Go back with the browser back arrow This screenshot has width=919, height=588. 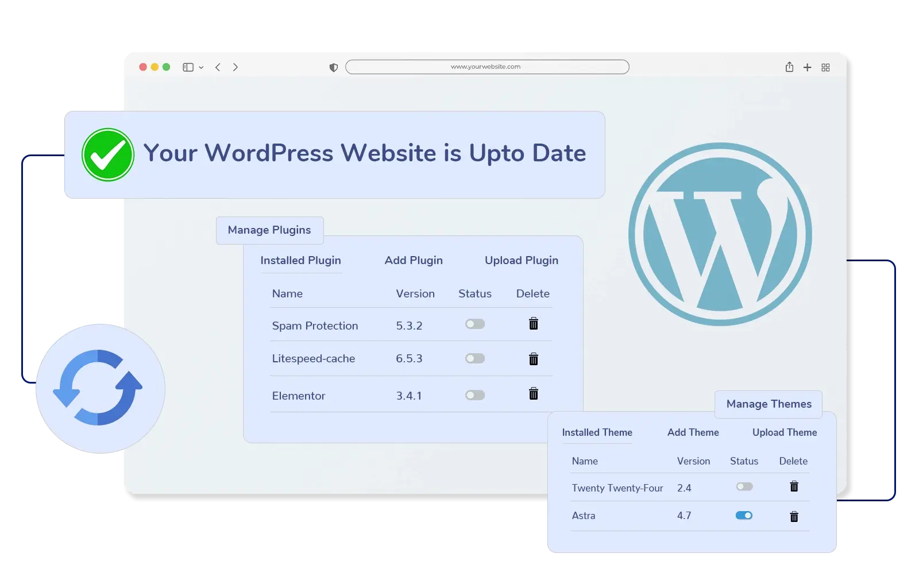pos(218,67)
